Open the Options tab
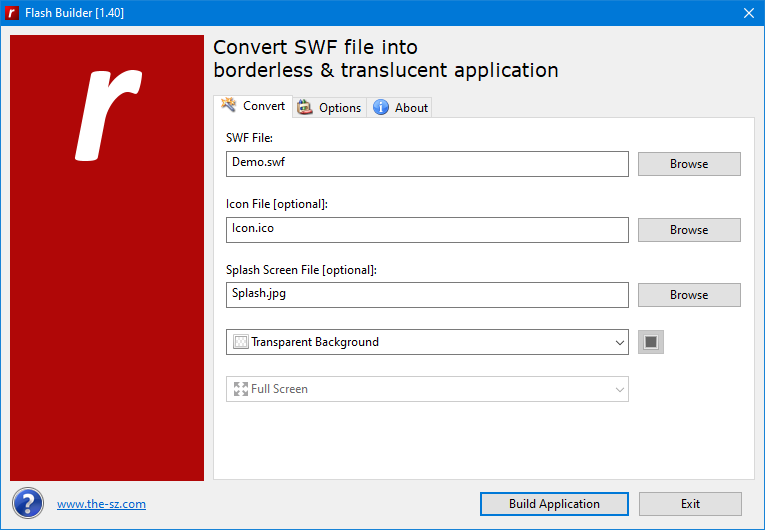765x530 pixels. point(329,107)
